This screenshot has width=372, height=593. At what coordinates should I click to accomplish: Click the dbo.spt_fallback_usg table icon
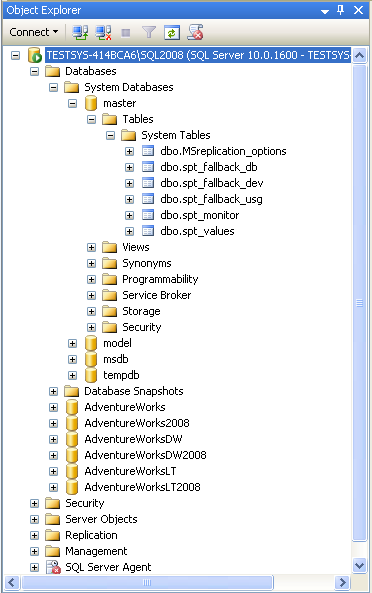point(148,199)
